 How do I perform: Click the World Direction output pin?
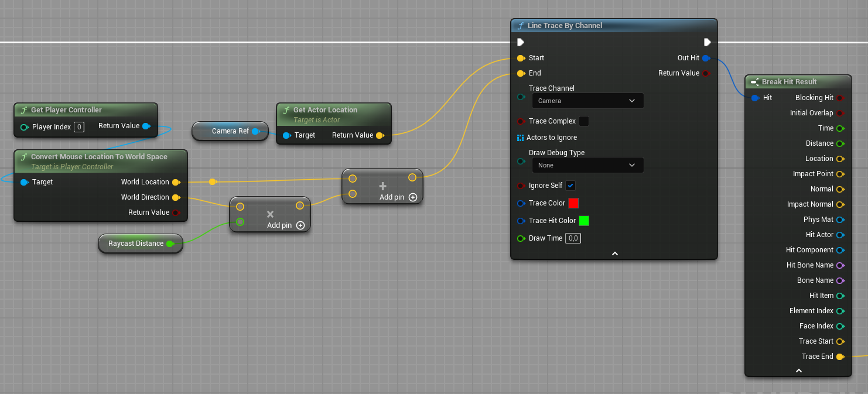click(x=176, y=197)
